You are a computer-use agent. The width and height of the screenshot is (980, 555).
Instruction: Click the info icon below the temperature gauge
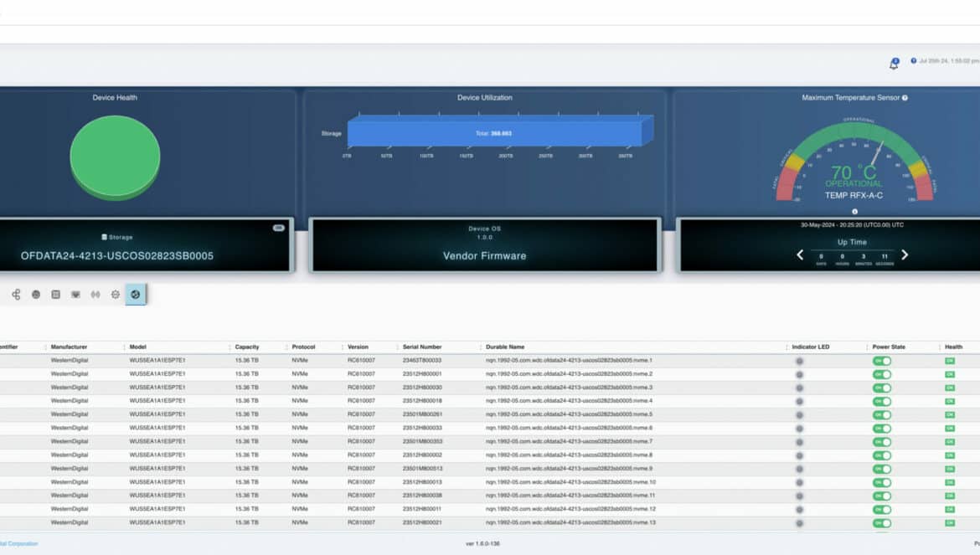click(854, 212)
